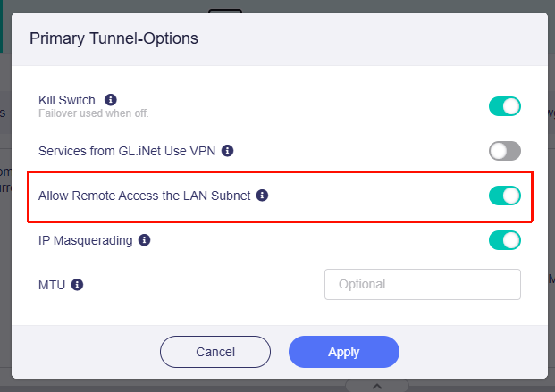The height and width of the screenshot is (392, 555).
Task: Show info for Services from GL.iNet Use VPN
Action: [228, 151]
